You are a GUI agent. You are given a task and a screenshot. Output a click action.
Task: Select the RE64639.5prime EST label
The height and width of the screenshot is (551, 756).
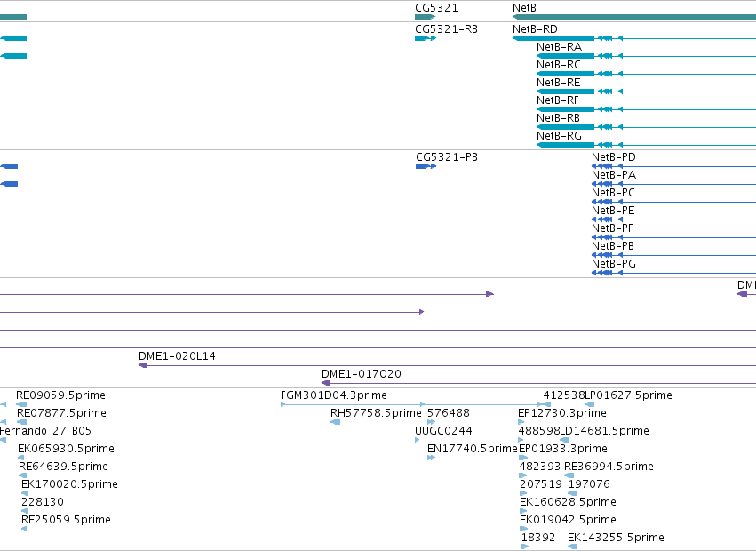(x=63, y=467)
